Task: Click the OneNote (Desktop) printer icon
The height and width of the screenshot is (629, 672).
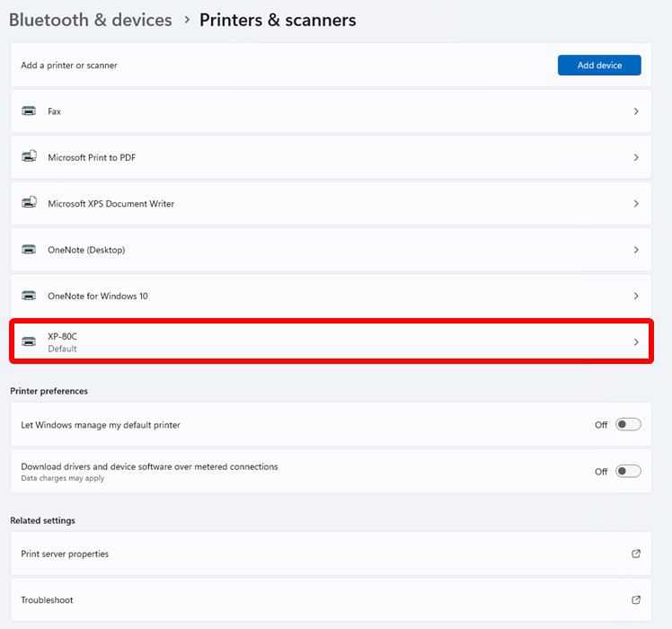Action: pyautogui.click(x=29, y=250)
